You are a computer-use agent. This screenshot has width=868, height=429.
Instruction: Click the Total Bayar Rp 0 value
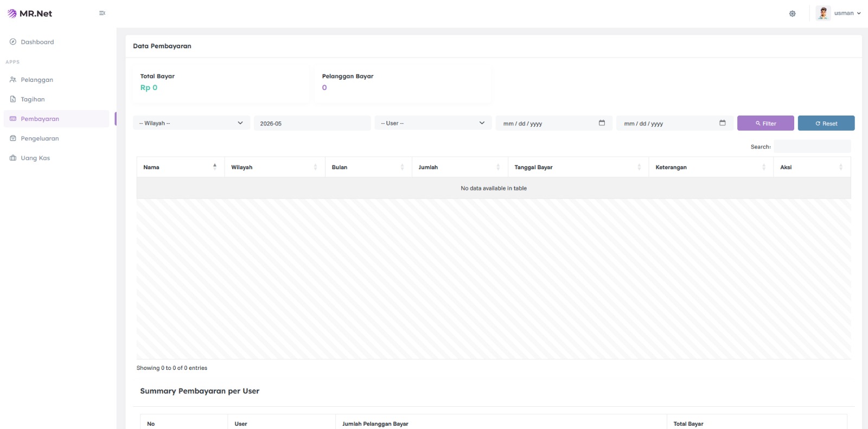(149, 87)
